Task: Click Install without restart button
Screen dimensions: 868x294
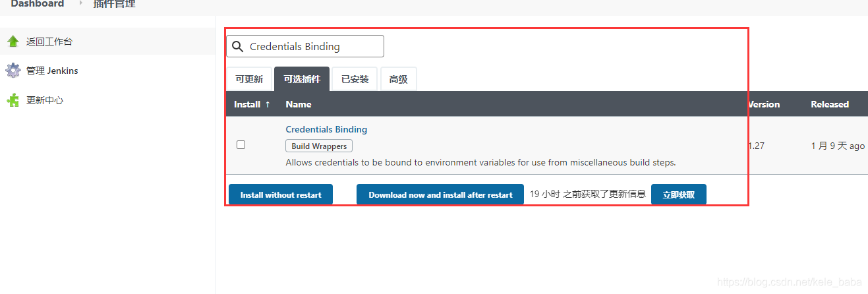Action: click(281, 194)
